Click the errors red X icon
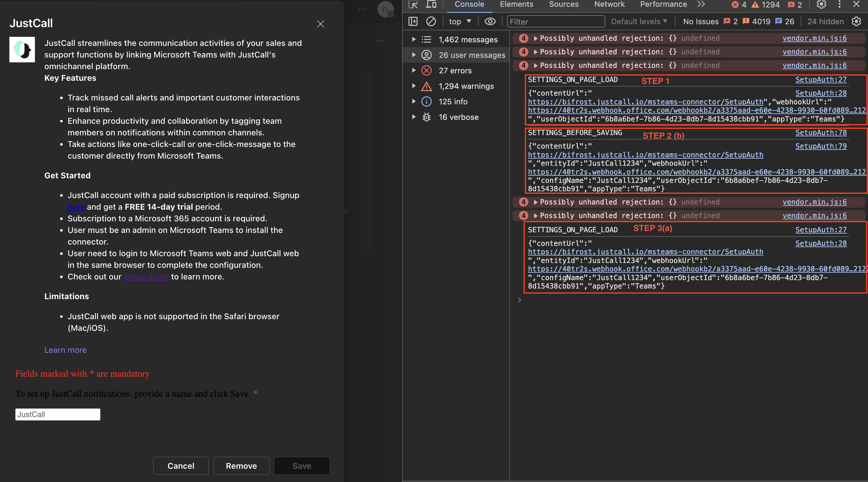The width and height of the screenshot is (868, 482). pos(427,70)
